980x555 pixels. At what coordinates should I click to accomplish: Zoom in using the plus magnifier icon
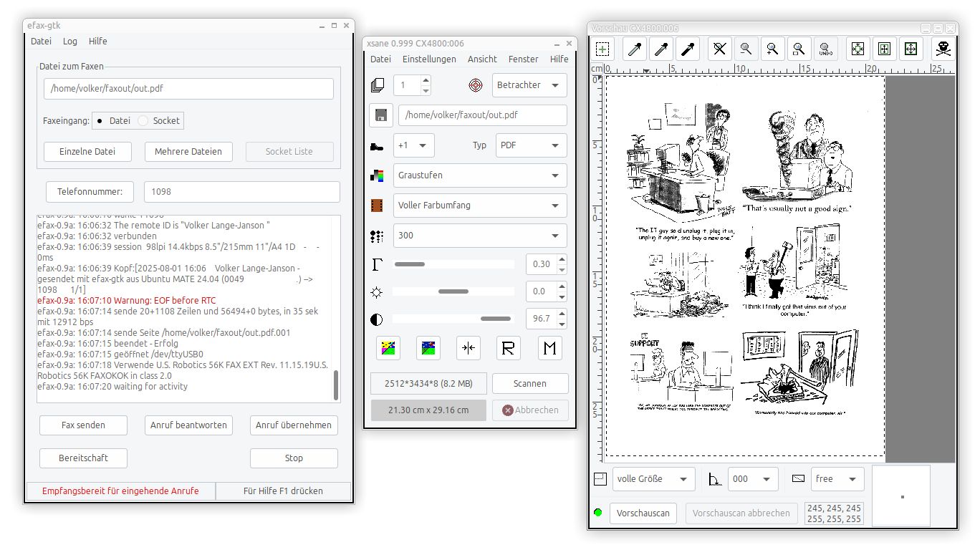click(x=772, y=49)
